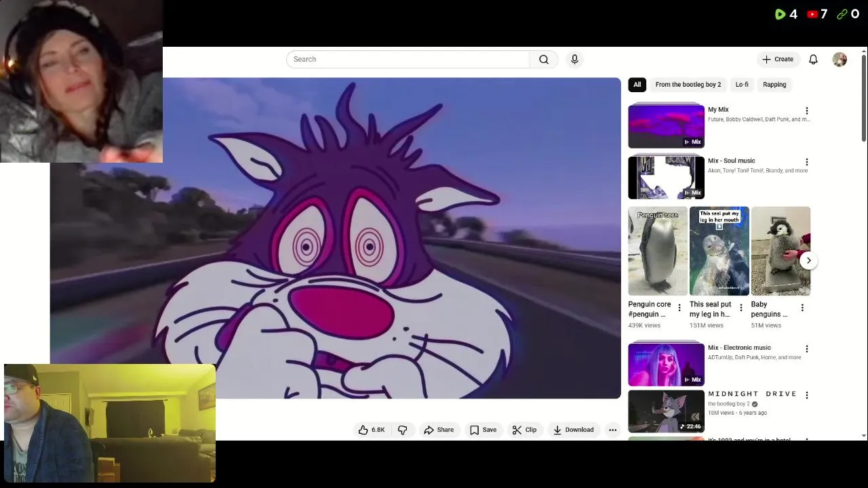Select the All filter chip

(637, 85)
